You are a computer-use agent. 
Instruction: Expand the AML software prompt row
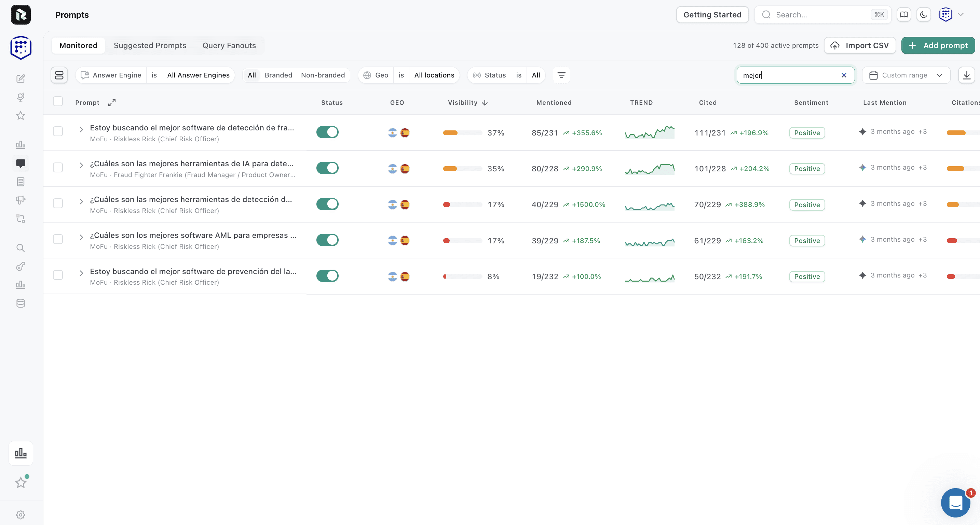coord(81,237)
